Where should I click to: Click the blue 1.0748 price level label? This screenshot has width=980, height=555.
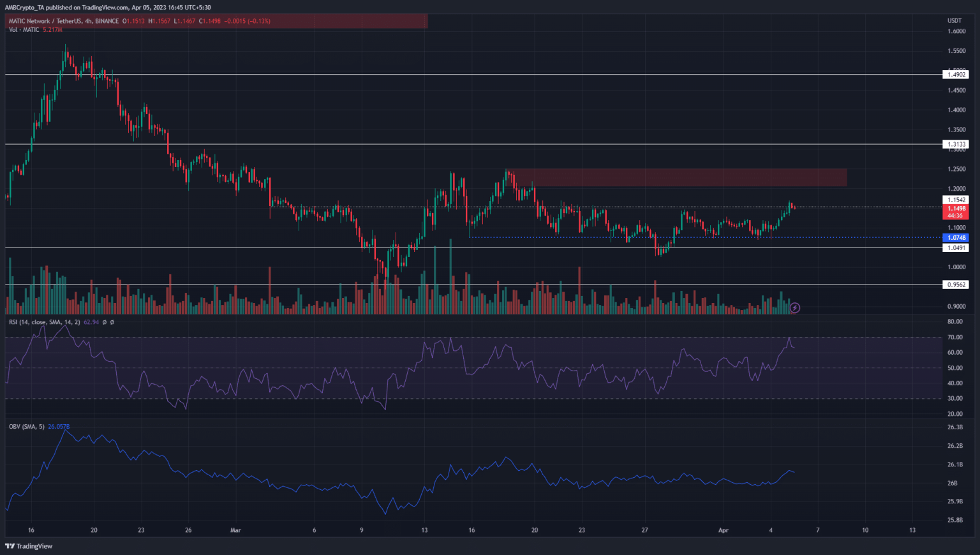[x=956, y=237]
